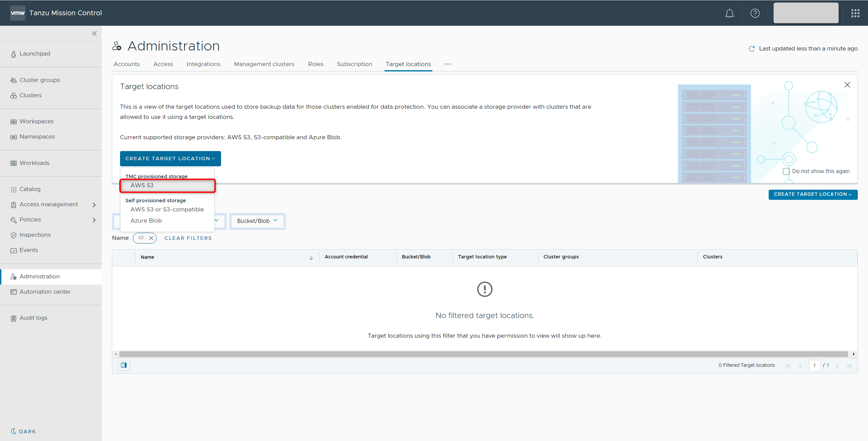Click CLEAR FILTERS link

tap(188, 238)
